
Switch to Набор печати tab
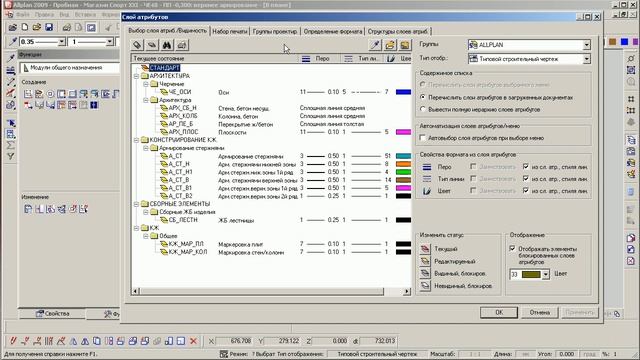pyautogui.click(x=230, y=31)
